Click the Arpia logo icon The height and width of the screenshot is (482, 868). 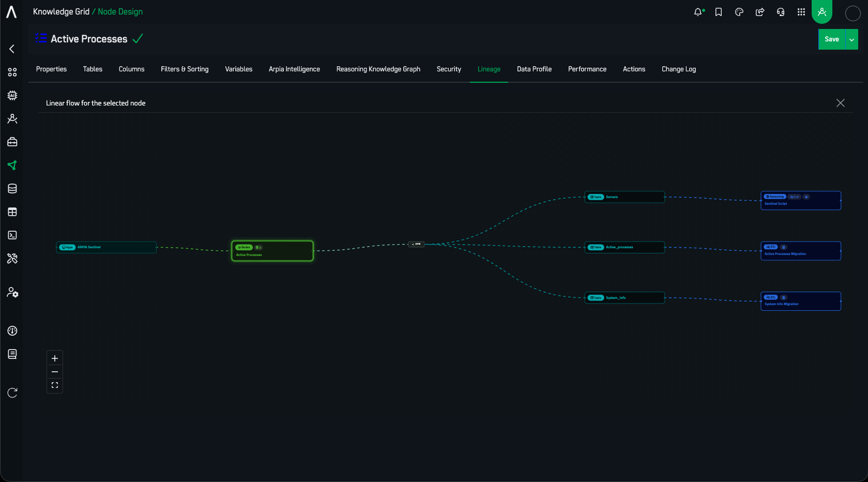tap(11, 11)
